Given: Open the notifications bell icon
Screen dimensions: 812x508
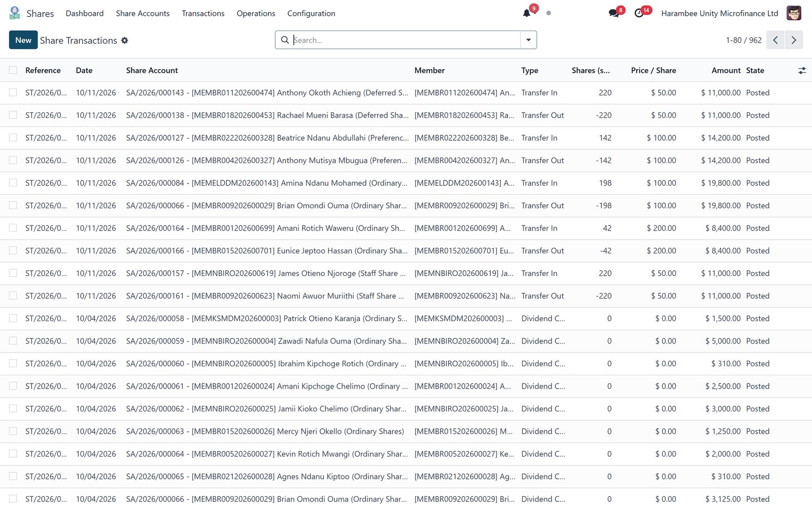Looking at the screenshot, I should click(x=527, y=13).
